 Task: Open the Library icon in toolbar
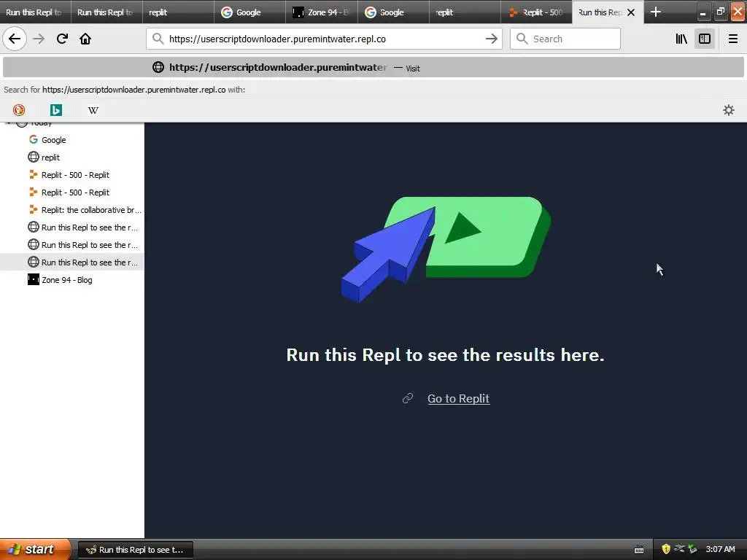point(681,39)
